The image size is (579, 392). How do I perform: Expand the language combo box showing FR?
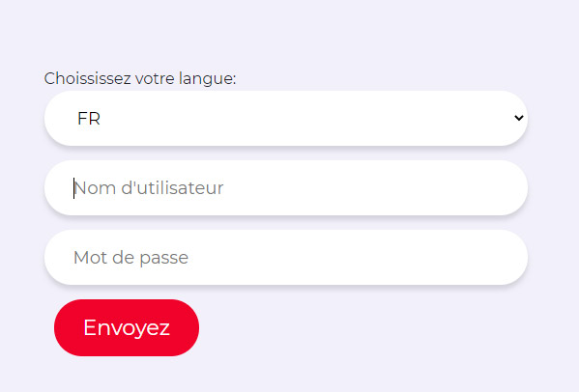tap(286, 119)
